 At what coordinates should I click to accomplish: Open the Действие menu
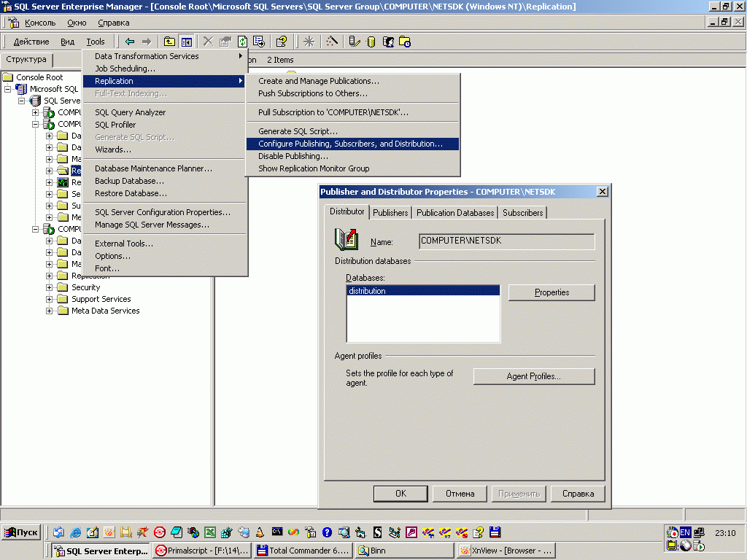(x=31, y=42)
